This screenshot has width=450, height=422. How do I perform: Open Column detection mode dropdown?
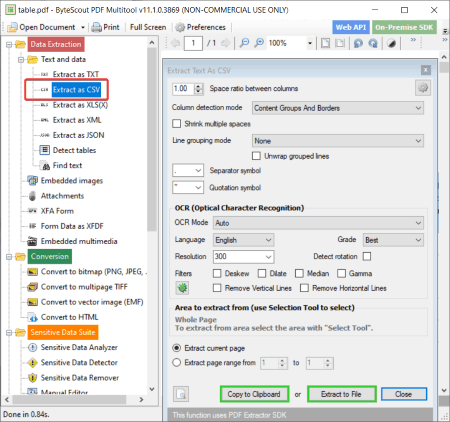click(338, 108)
